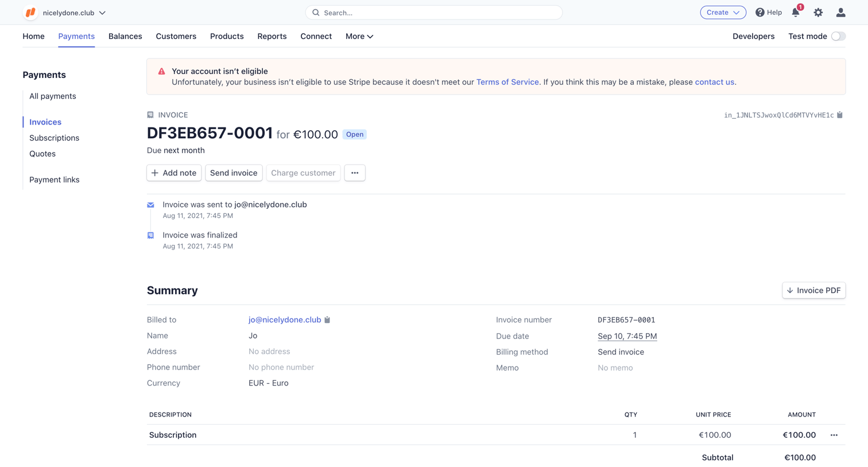Click the Subtotal €100.00 amount
The image size is (868, 467).
click(800, 457)
